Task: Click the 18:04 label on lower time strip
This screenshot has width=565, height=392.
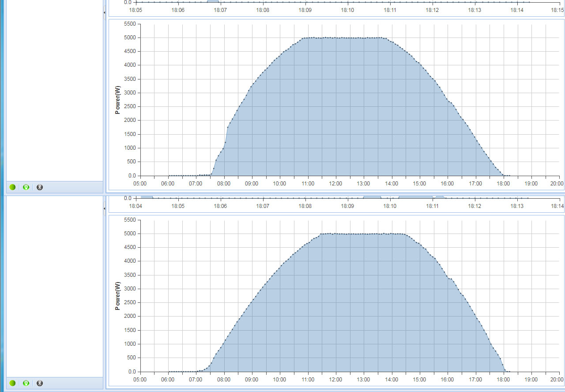Action: pyautogui.click(x=136, y=206)
